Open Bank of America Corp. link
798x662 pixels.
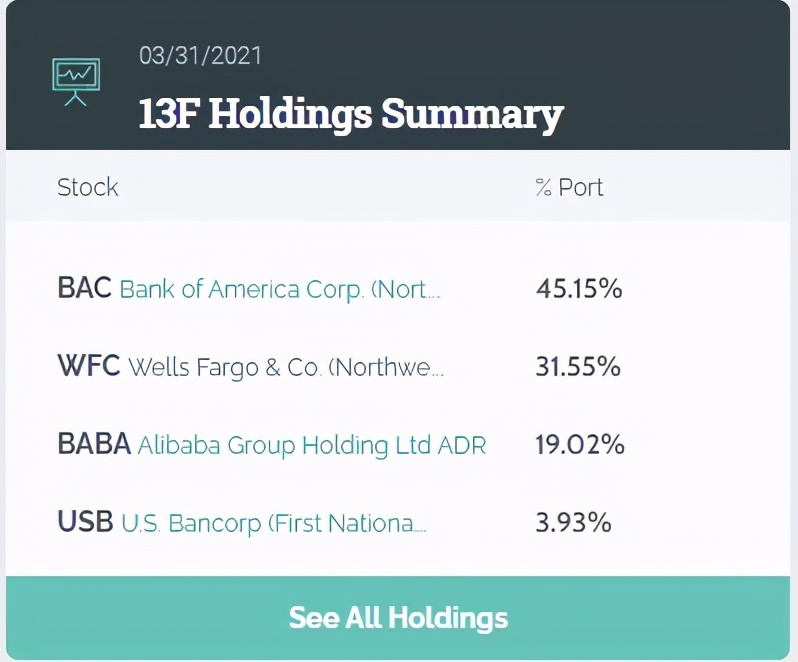coord(279,289)
